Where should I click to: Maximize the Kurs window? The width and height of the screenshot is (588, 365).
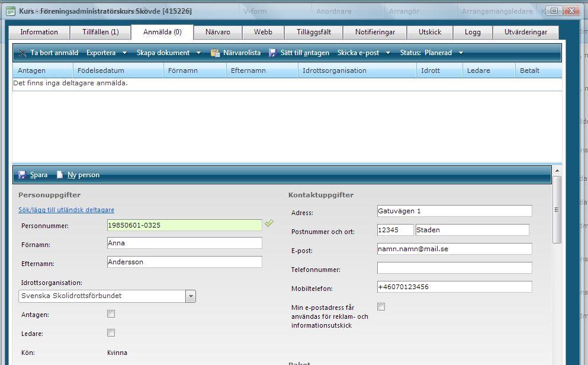point(554,11)
